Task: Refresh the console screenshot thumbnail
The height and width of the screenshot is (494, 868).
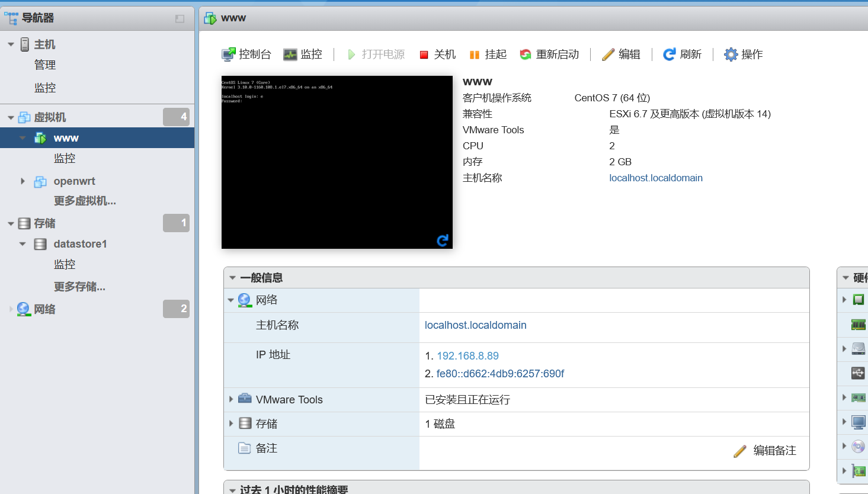Action: 443,240
